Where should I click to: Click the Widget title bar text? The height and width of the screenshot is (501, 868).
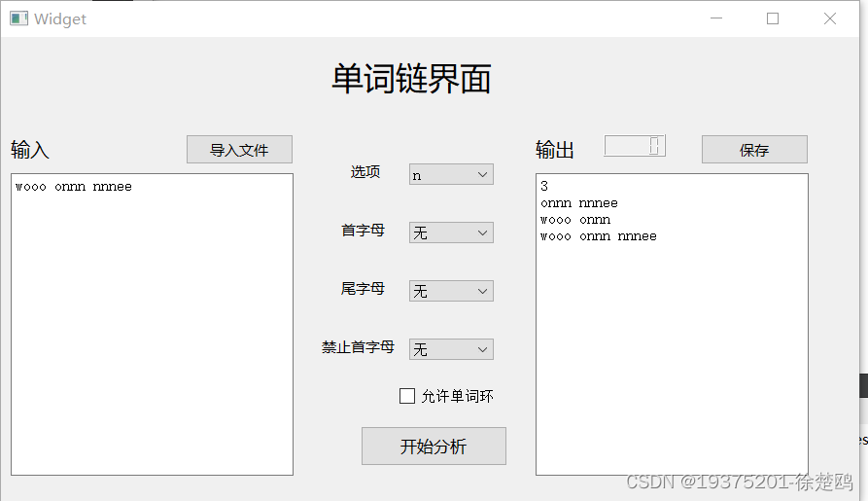(60, 19)
